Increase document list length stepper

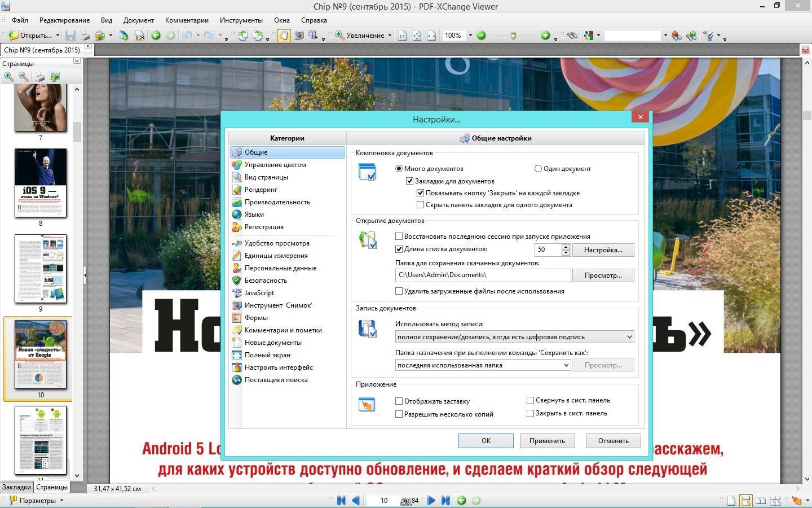(566, 247)
